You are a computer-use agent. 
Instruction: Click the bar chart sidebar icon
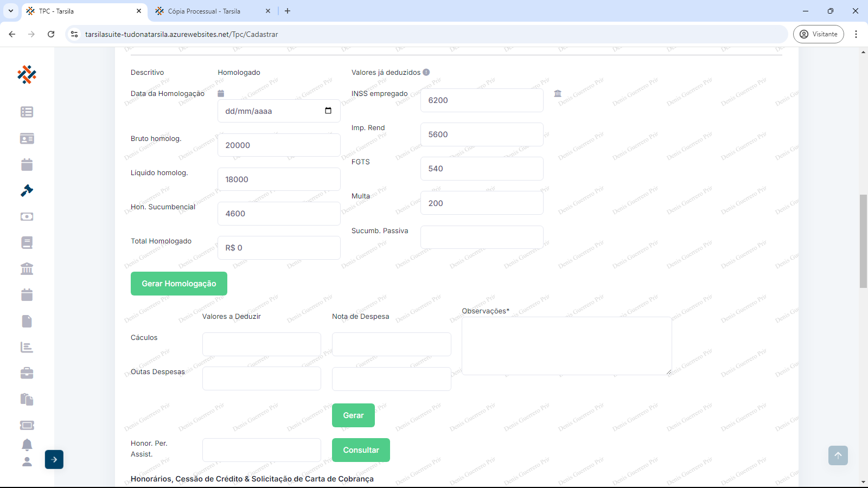coord(27,347)
